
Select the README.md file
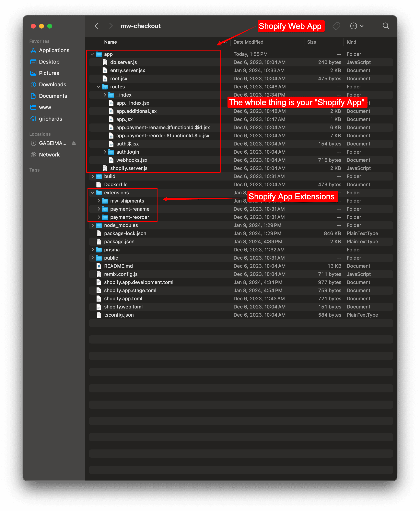pyautogui.click(x=118, y=266)
